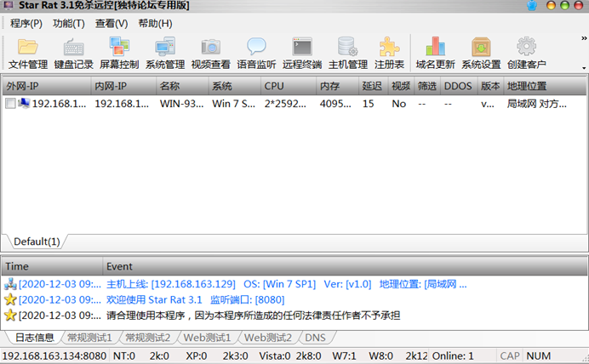This screenshot has height=364, width=589.
Task: Open the 注册表 registry tool
Action: 389,54
